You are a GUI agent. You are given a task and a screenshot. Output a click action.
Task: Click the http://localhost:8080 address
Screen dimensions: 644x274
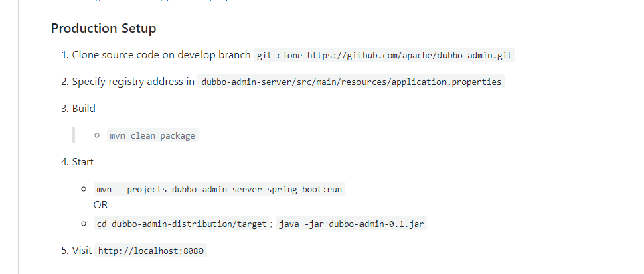[151, 251]
